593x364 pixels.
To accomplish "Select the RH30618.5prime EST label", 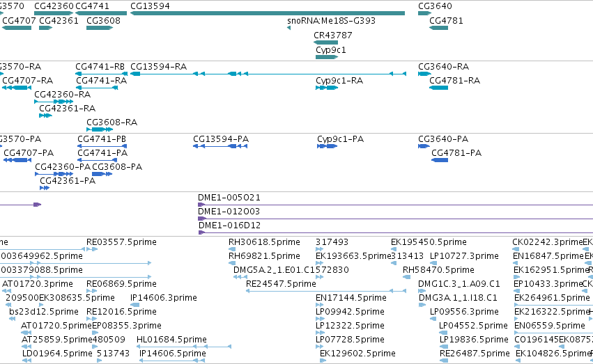I will (264, 242).
